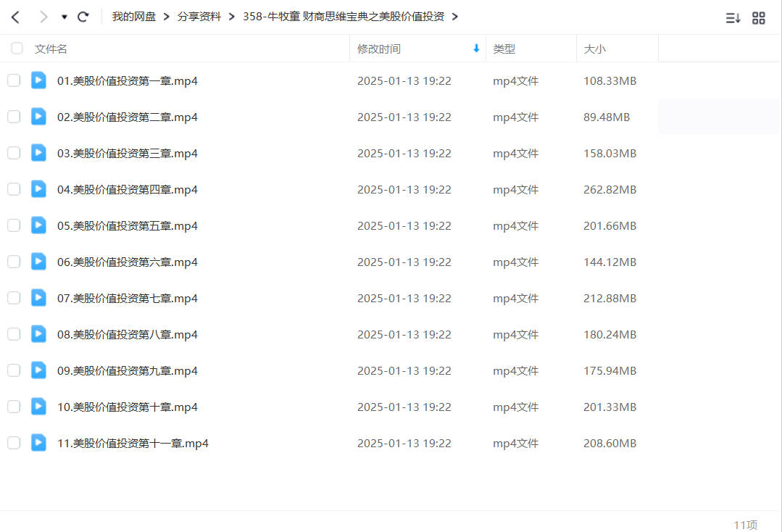Click size value 262.82MB
This screenshot has width=782, height=532.
610,189
